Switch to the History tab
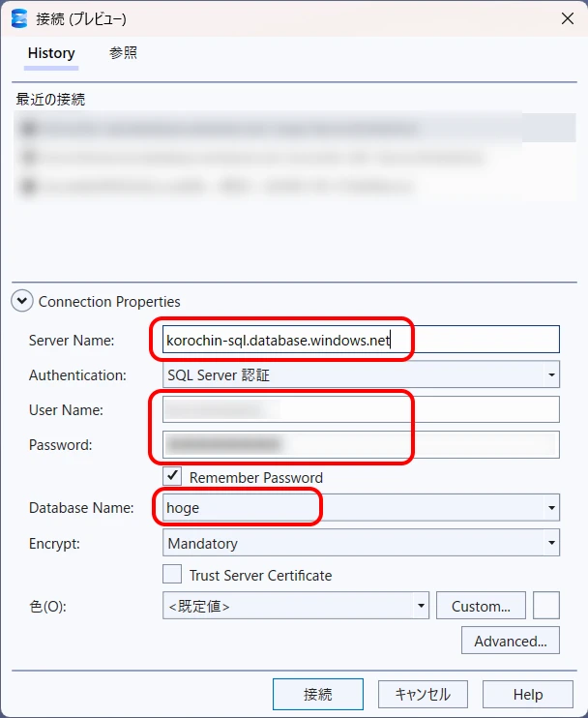The image size is (588, 718). tap(51, 53)
